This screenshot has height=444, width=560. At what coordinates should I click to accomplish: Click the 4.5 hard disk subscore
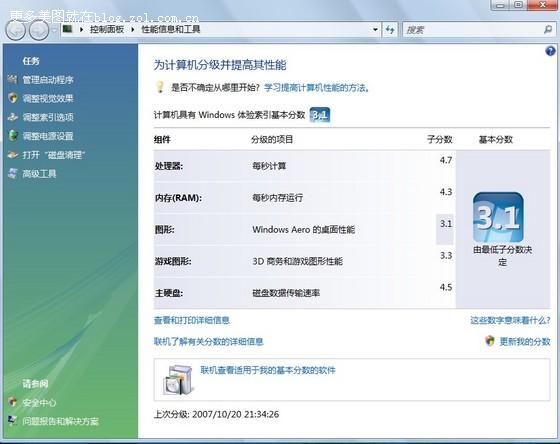pyautogui.click(x=446, y=288)
